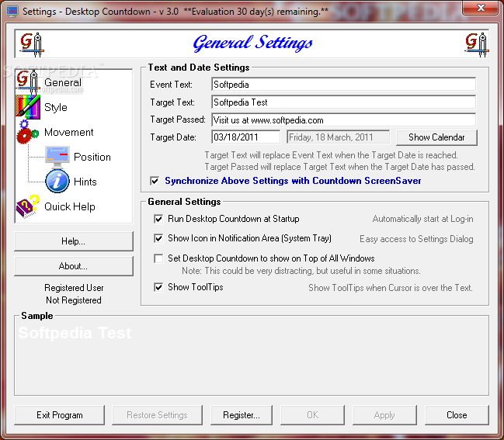
Task: Focus the Target Text field
Action: [x=343, y=102]
